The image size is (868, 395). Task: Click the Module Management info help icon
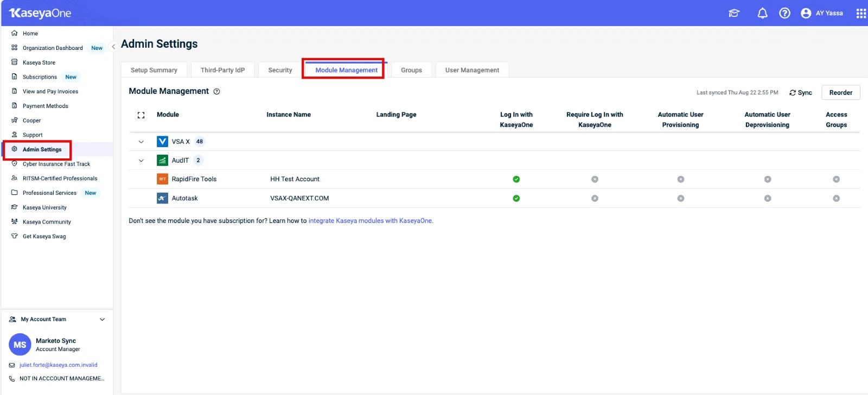216,92
